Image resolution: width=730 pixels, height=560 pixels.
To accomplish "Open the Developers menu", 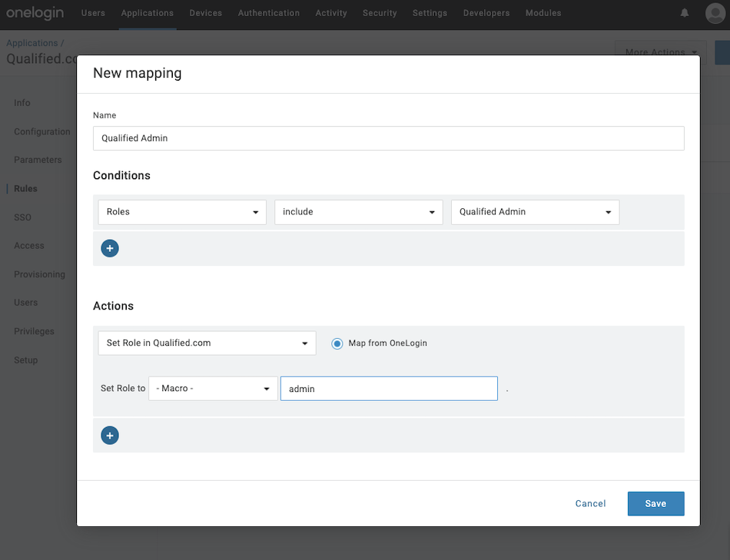I will [486, 13].
